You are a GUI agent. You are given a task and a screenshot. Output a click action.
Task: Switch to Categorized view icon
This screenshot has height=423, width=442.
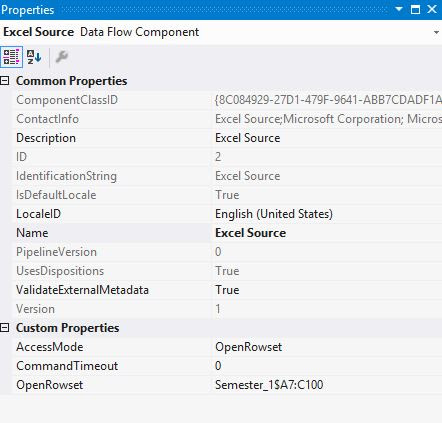click(x=11, y=57)
